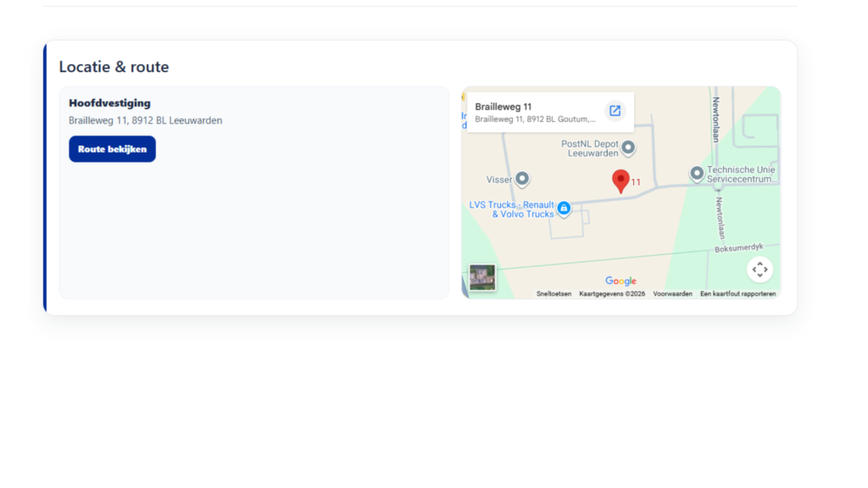
Task: Click Een kaartfout rapporteren link
Action: click(x=738, y=294)
